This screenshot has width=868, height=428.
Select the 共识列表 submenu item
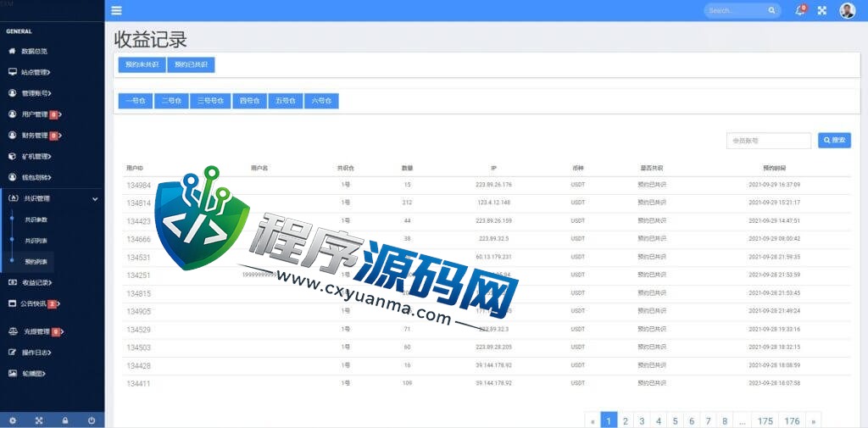[x=36, y=241]
